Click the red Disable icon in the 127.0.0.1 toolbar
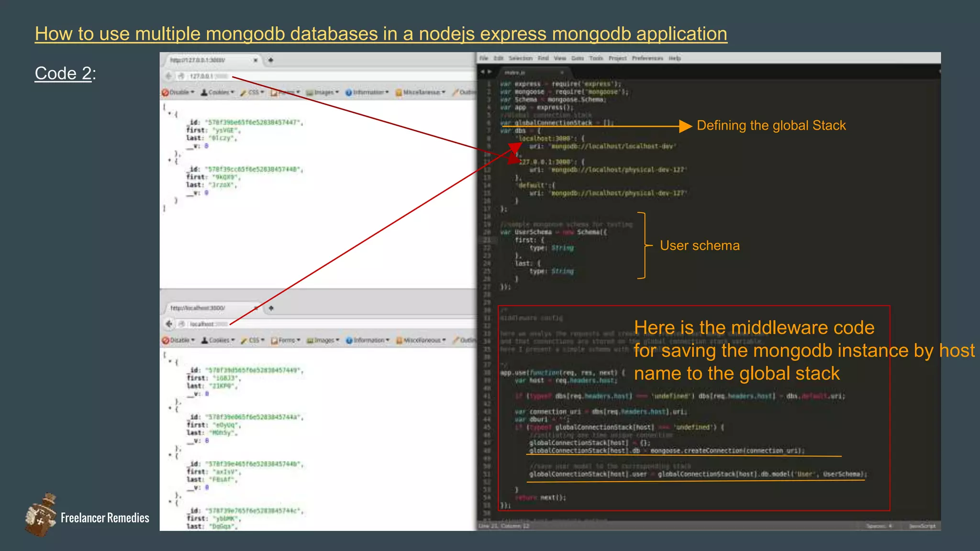The height and width of the screenshot is (551, 980). point(165,92)
